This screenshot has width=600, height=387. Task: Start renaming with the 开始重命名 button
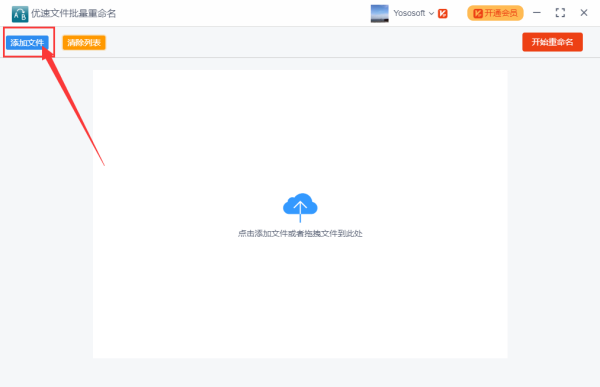point(552,42)
